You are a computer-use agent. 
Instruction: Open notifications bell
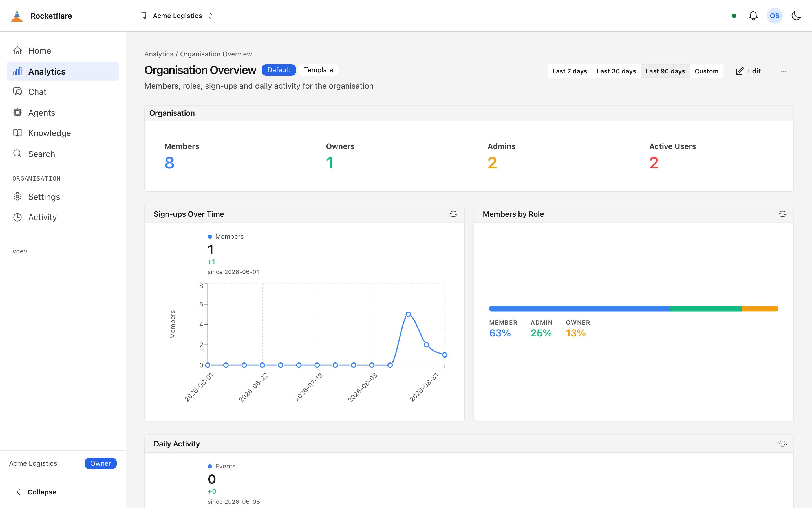753,16
